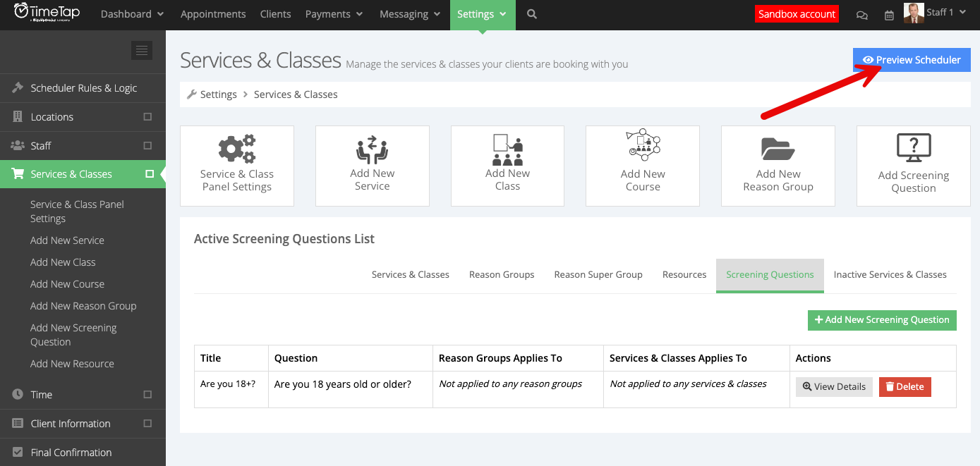Click Add New Screening Question button

pyautogui.click(x=882, y=320)
